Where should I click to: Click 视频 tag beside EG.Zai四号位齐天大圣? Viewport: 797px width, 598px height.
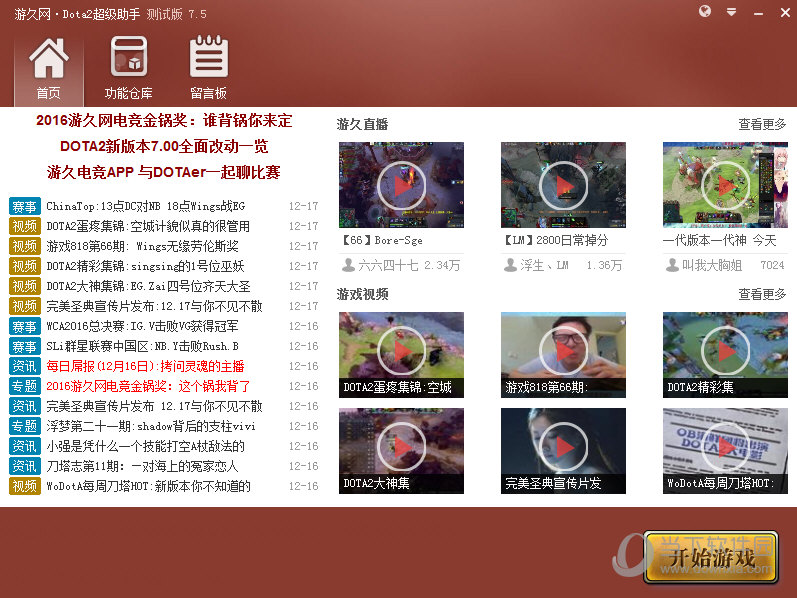pos(24,286)
